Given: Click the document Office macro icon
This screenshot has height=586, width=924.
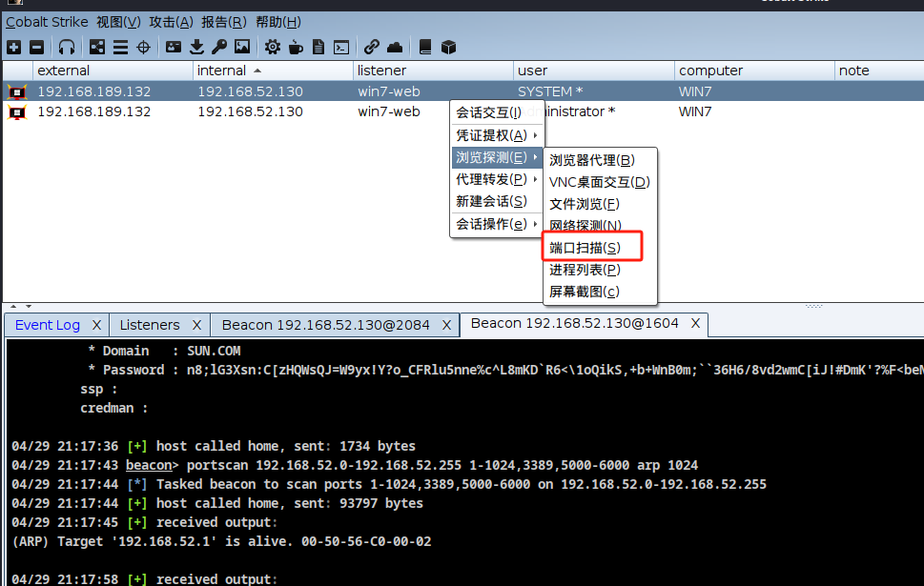Looking at the screenshot, I should click(318, 47).
